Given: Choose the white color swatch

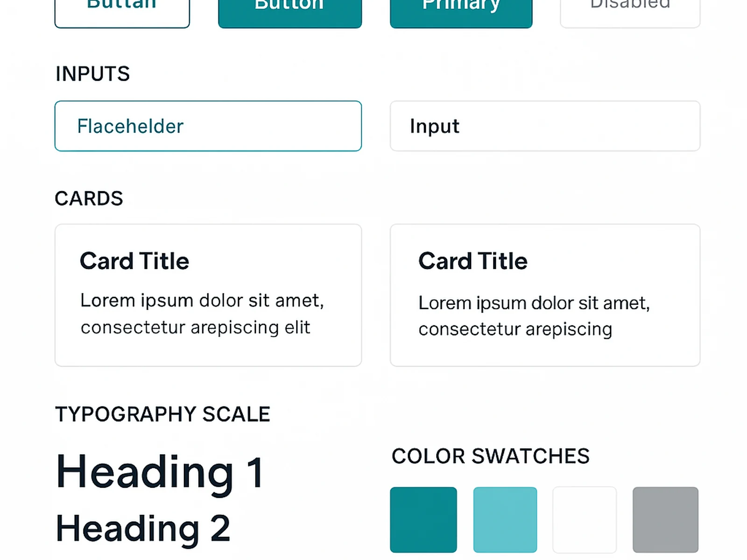Looking at the screenshot, I should 585,519.
